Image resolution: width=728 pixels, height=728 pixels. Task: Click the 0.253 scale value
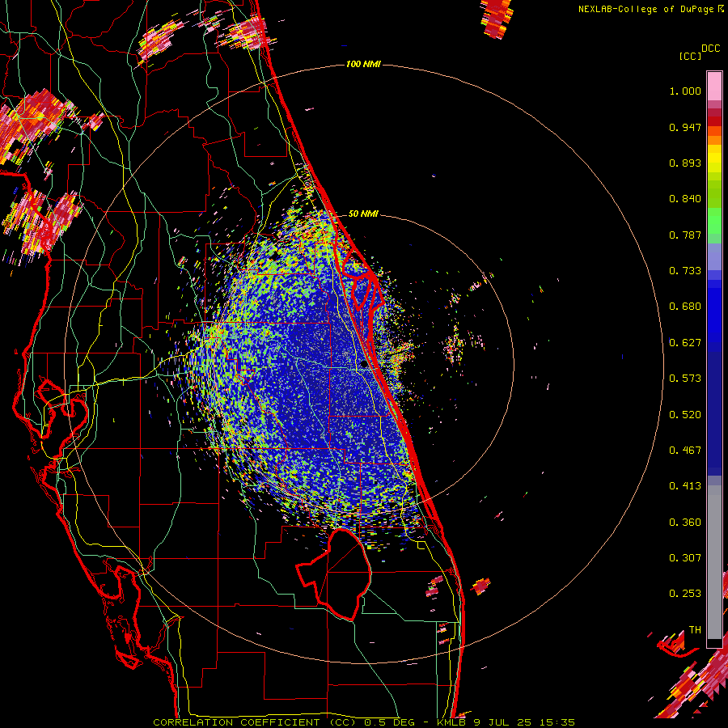(685, 594)
